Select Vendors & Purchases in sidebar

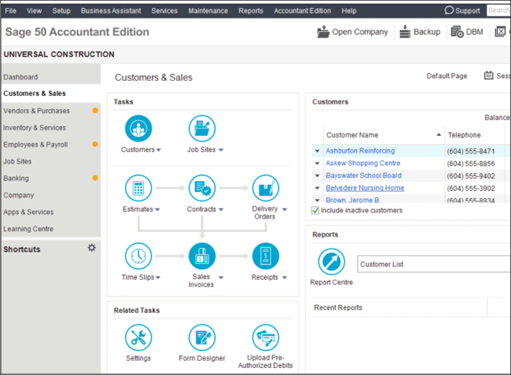point(37,111)
